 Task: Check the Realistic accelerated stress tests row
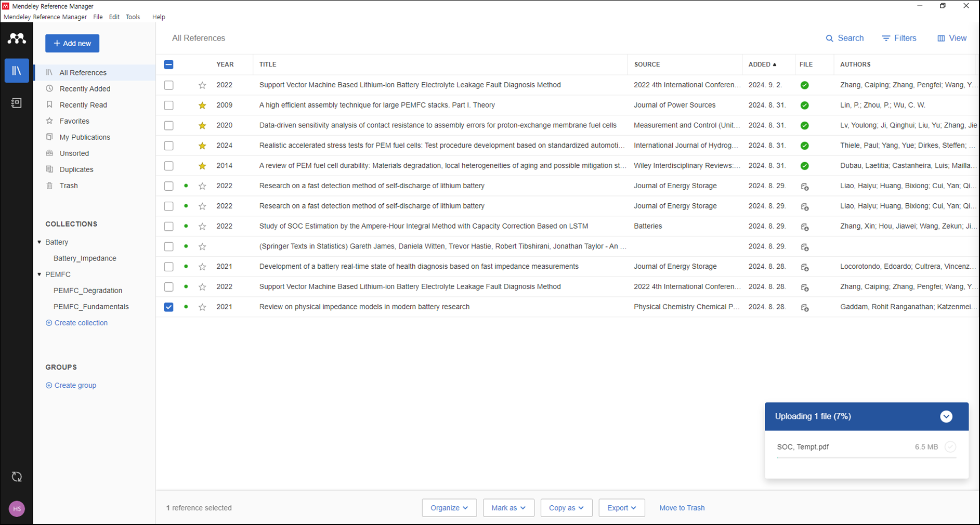pyautogui.click(x=168, y=146)
